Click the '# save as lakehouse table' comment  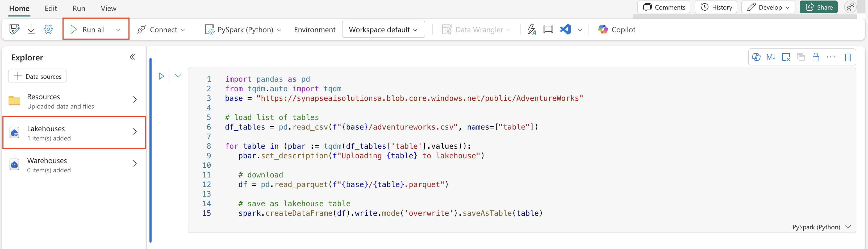pos(294,204)
